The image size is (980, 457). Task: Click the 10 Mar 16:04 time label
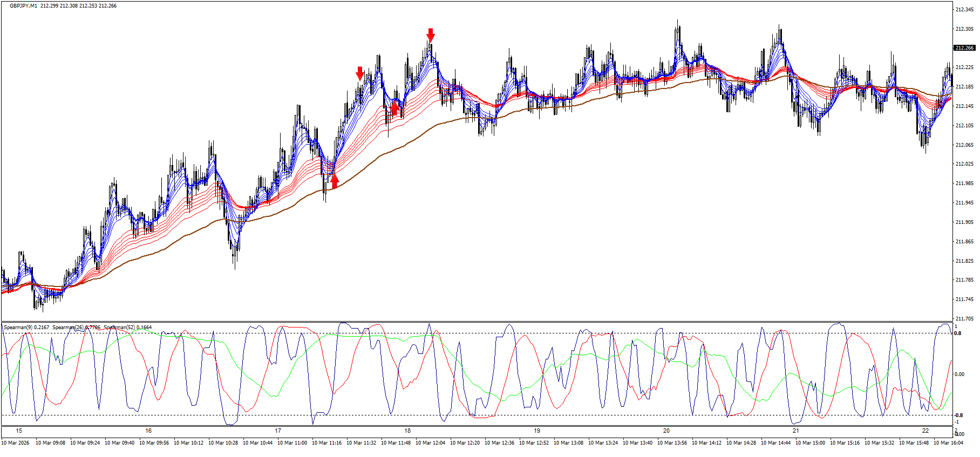tap(948, 443)
